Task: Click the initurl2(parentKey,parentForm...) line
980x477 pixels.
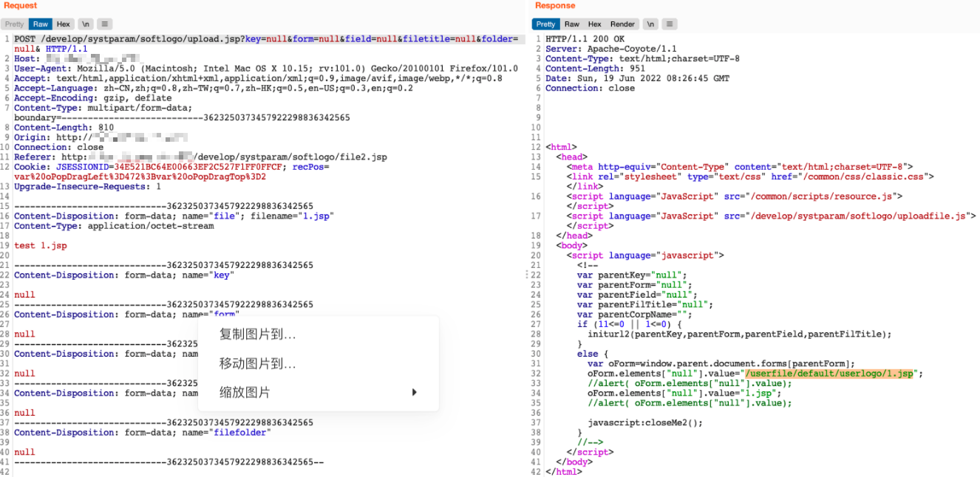Action: (739, 334)
